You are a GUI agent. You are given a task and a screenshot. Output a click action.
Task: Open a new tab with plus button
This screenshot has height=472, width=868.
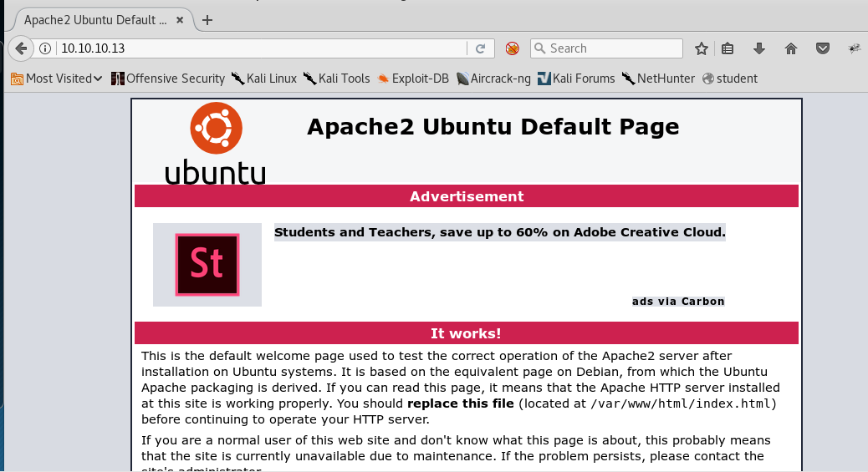click(207, 20)
